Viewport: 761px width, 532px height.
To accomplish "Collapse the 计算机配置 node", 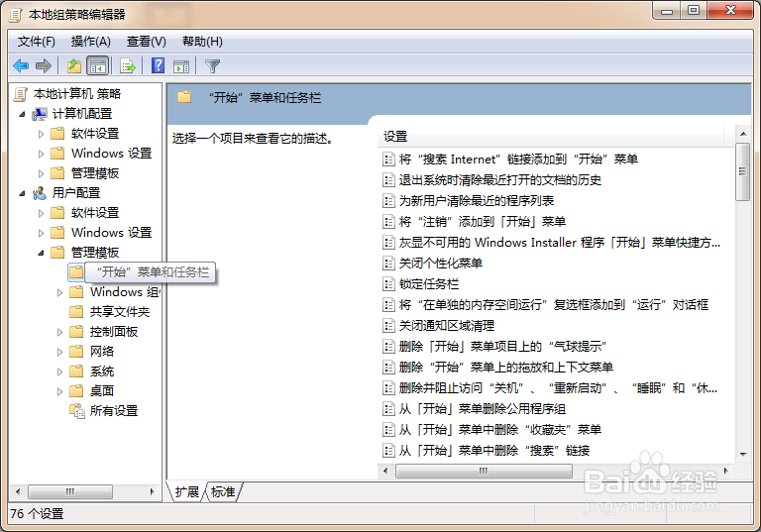I will tap(22, 114).
